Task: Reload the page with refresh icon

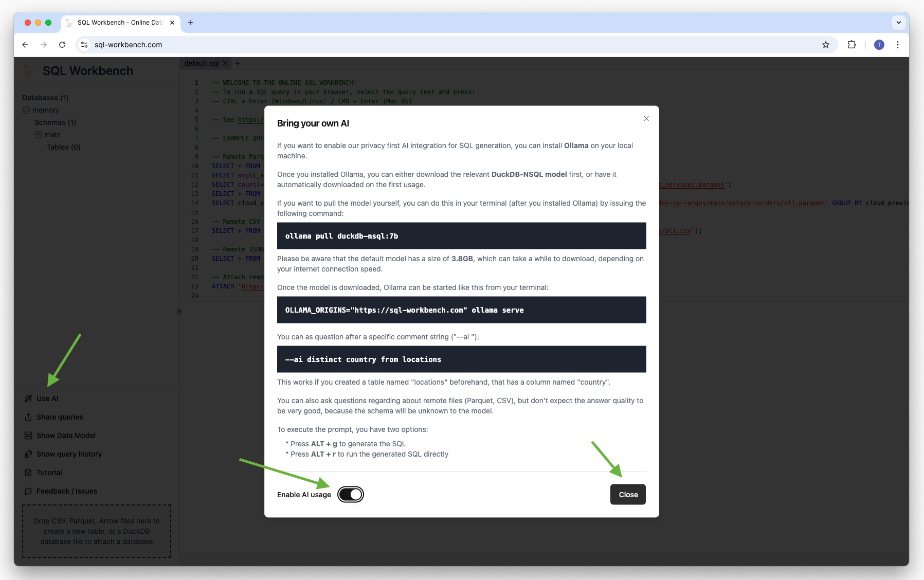Action: point(62,45)
